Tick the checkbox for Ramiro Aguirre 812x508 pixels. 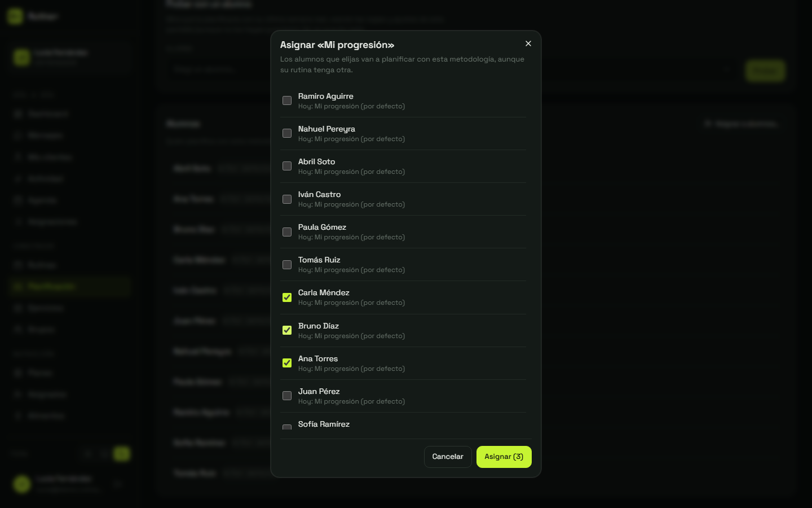tap(287, 100)
